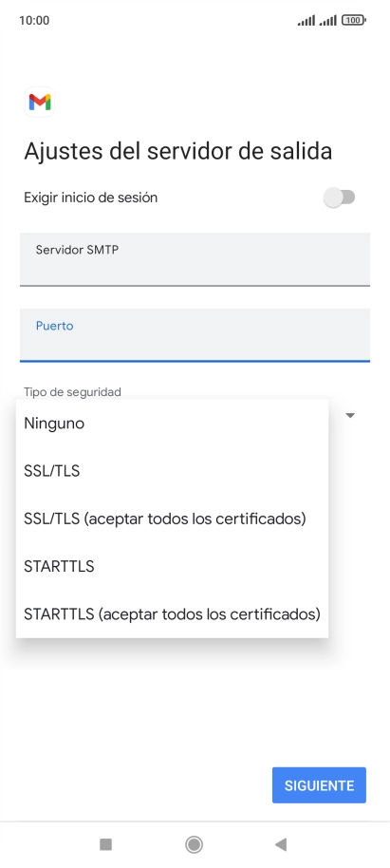Viewport: 390px width, 868px height.
Task: Tap the Ajustes del servidor de salida heading
Action: click(x=178, y=151)
